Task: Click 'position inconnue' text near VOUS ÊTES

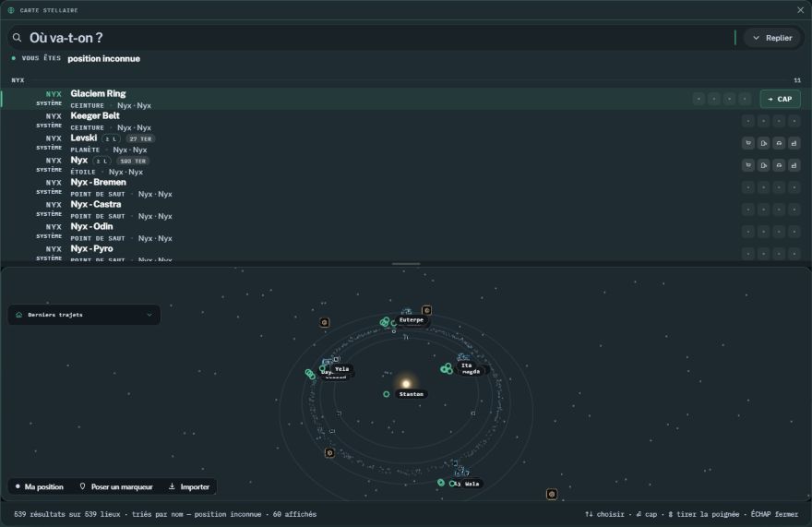Action: point(103,58)
